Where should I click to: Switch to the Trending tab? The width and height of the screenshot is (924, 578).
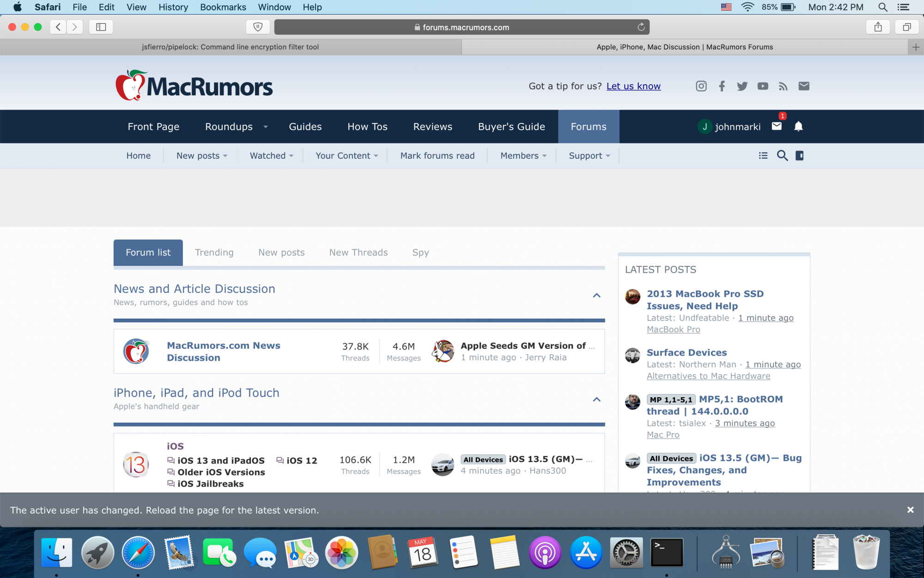(x=214, y=252)
